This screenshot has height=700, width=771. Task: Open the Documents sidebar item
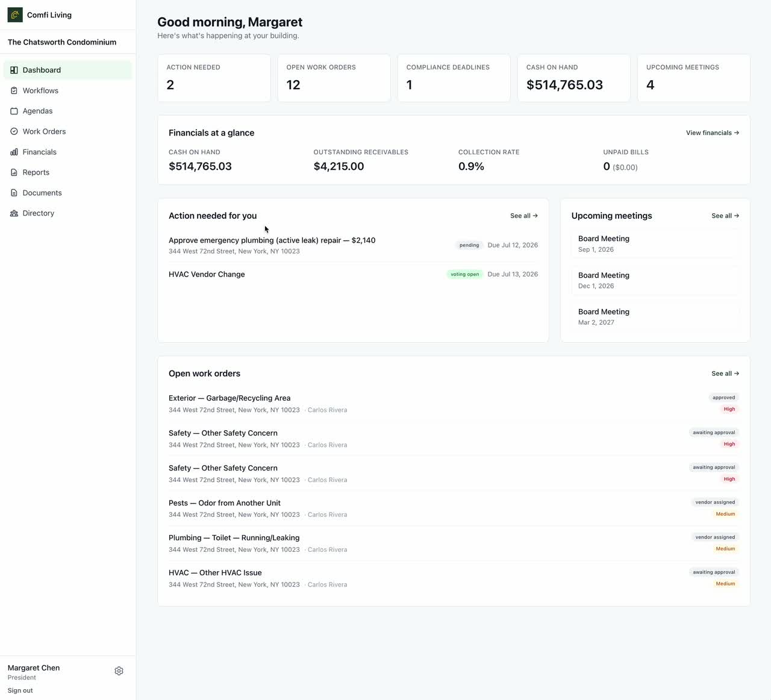67,193
